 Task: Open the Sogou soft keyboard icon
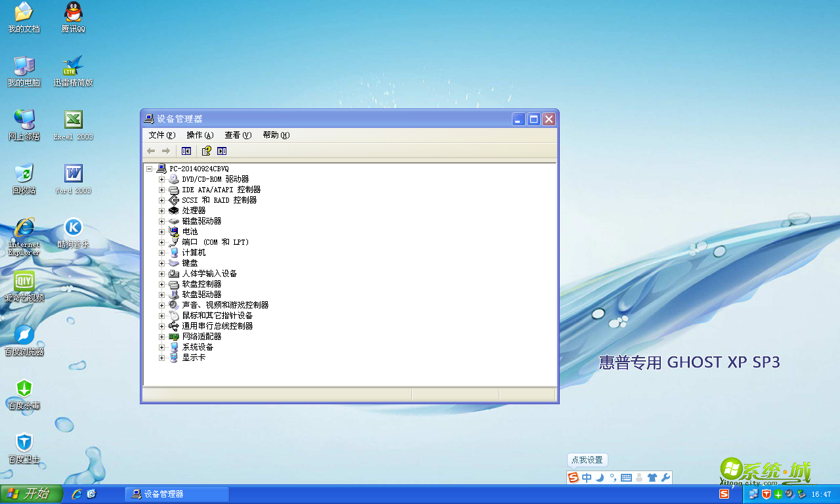pos(626,478)
